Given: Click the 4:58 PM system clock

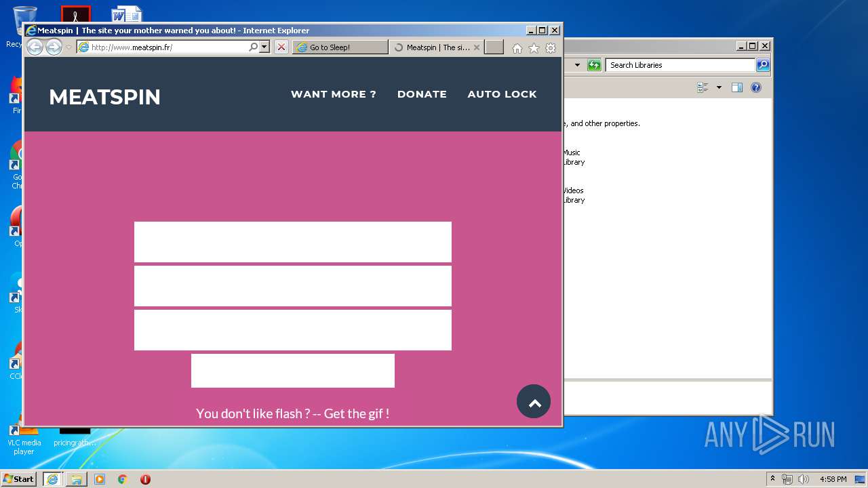Looking at the screenshot, I should click(x=833, y=479).
